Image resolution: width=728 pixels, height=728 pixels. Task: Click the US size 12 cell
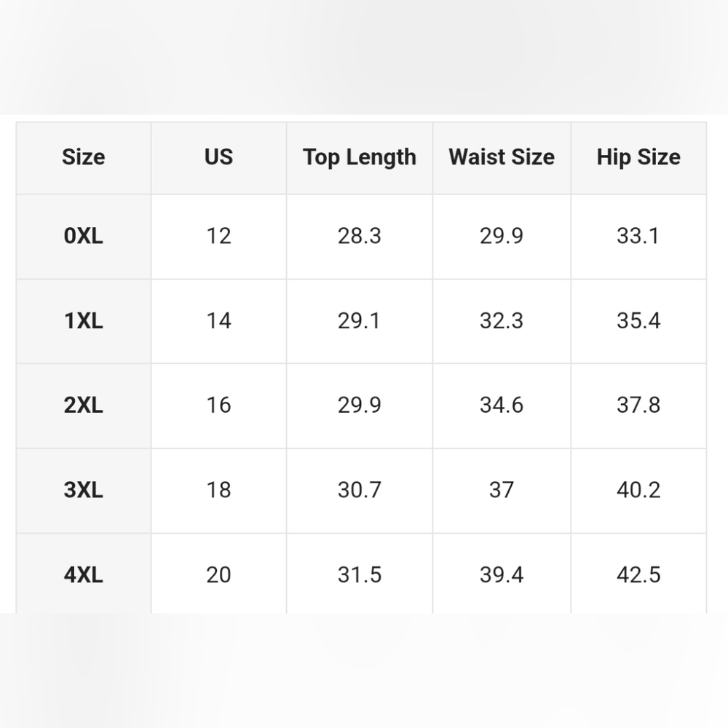[x=218, y=237]
